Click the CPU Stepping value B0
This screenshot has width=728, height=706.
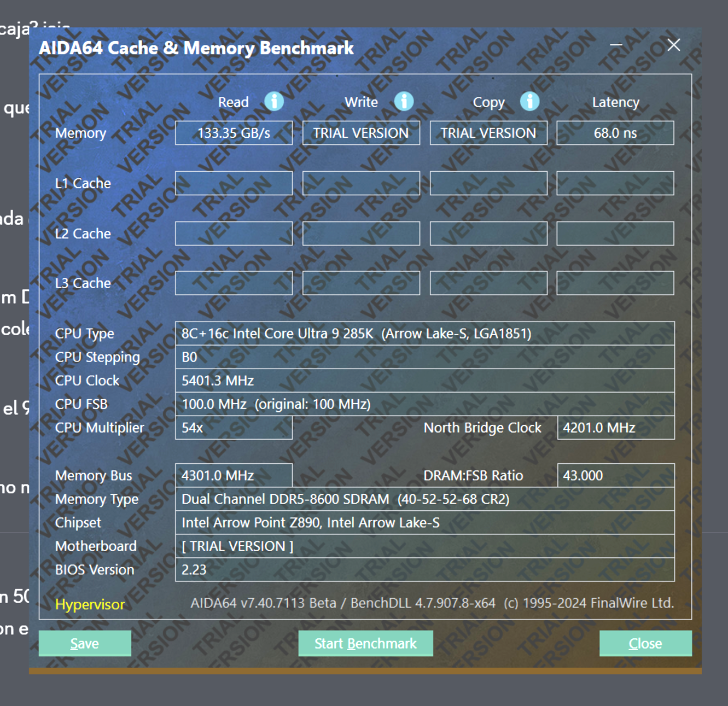pos(425,357)
